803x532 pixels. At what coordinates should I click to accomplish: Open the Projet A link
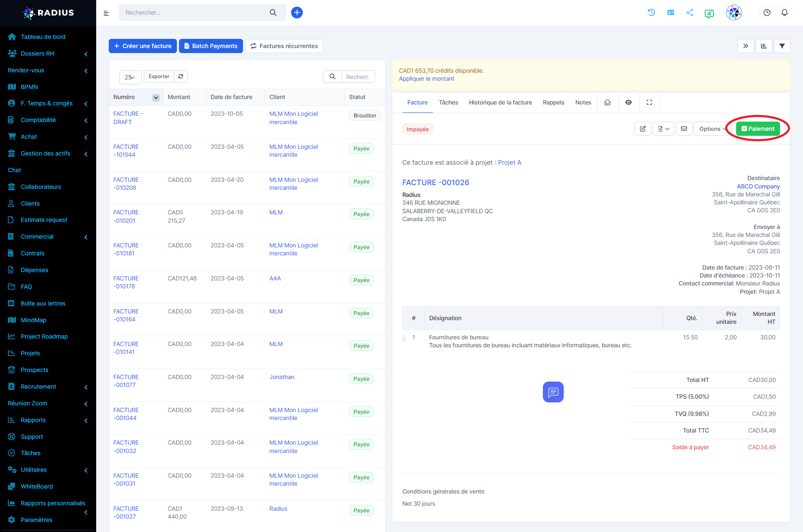point(509,163)
